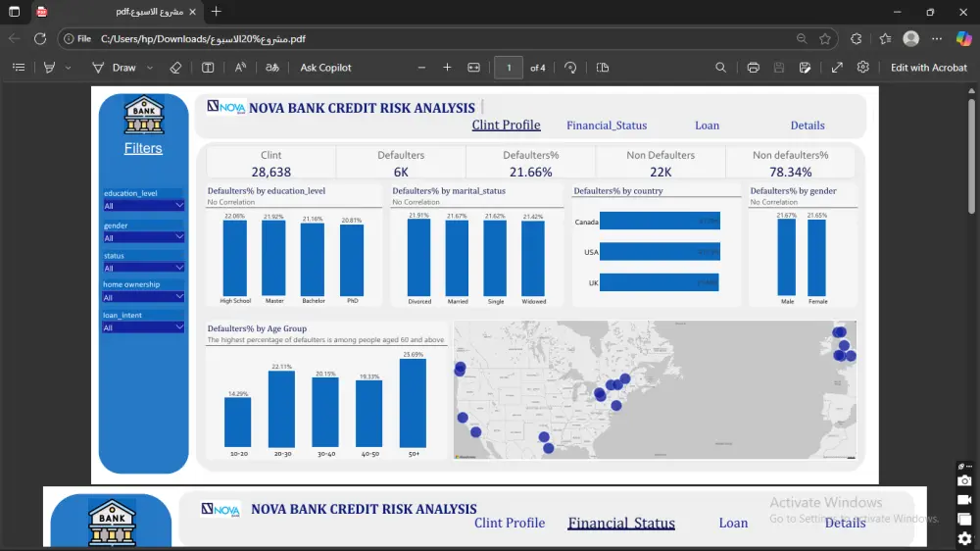Rotate the PDF page

pos(570,68)
